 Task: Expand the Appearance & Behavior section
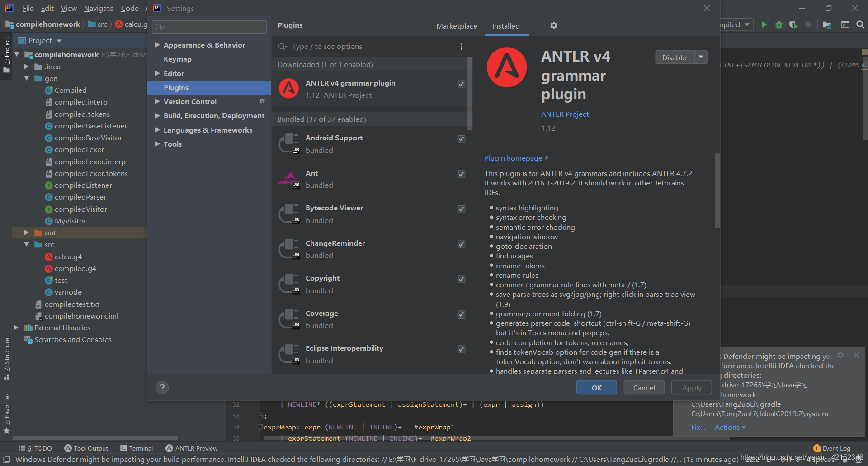pyautogui.click(x=157, y=45)
